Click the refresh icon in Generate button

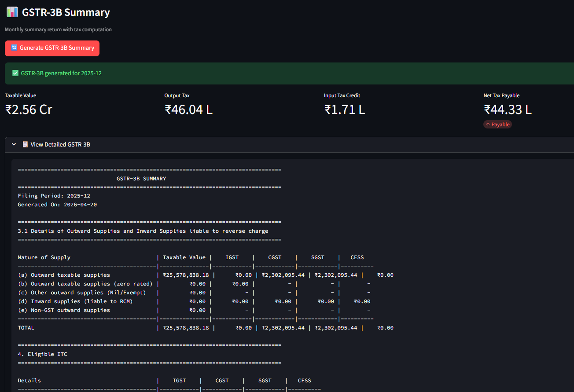pos(14,48)
